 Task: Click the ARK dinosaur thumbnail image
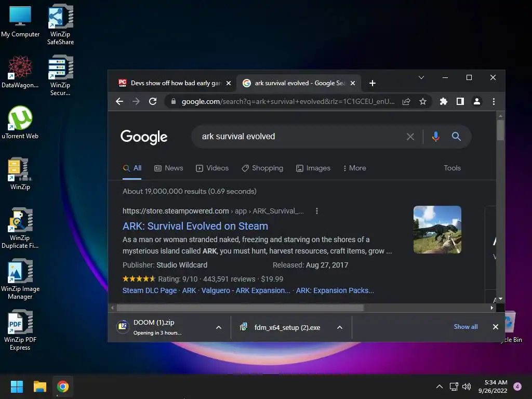437,229
